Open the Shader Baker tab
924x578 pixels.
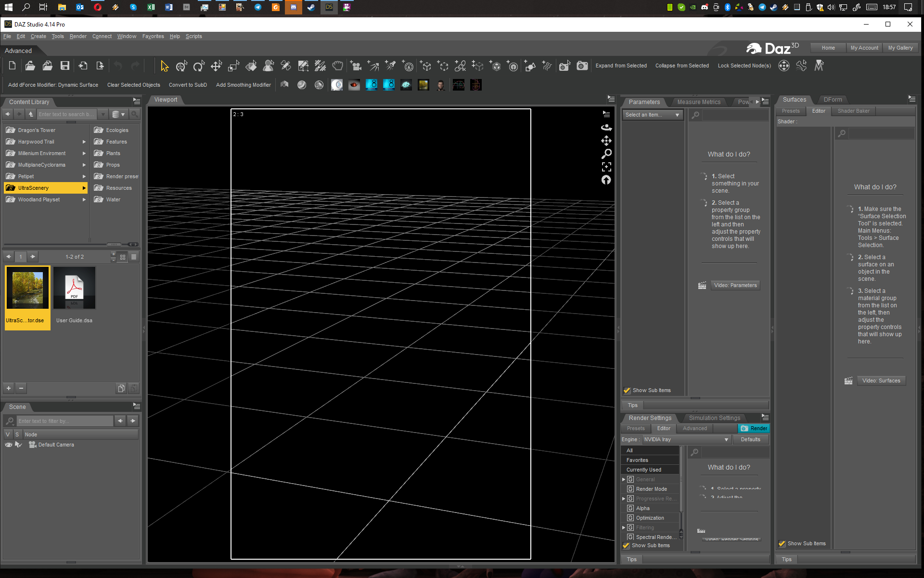(x=853, y=111)
